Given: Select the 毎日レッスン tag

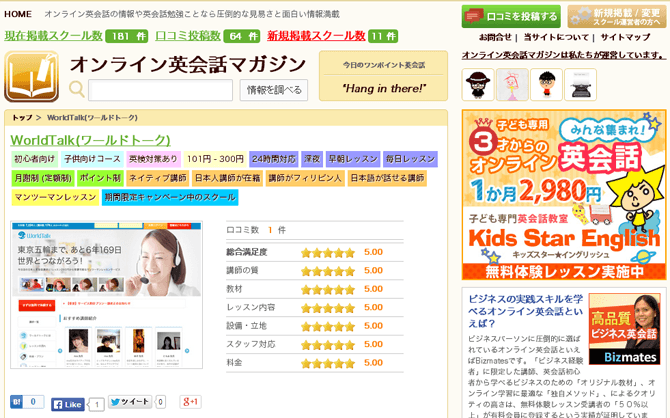Looking at the screenshot, I should [x=410, y=159].
